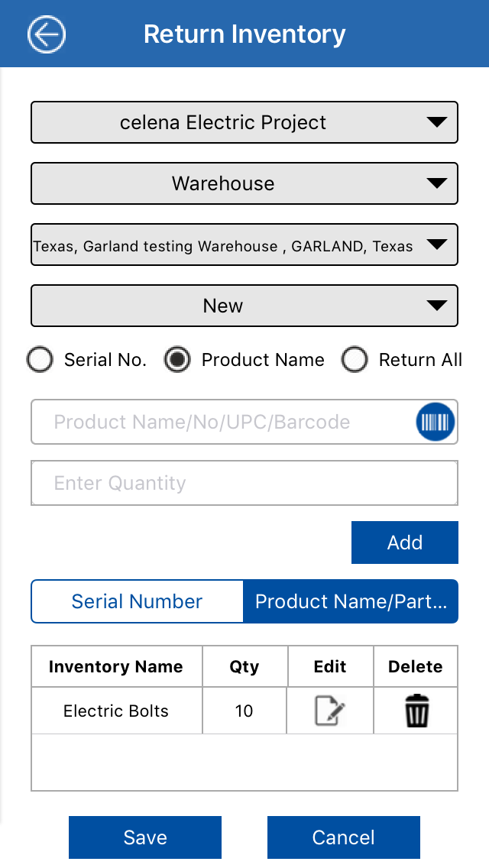Screen dimensions: 489x868
Task: Switch to Product Name/Part tab
Action: pos(351,601)
